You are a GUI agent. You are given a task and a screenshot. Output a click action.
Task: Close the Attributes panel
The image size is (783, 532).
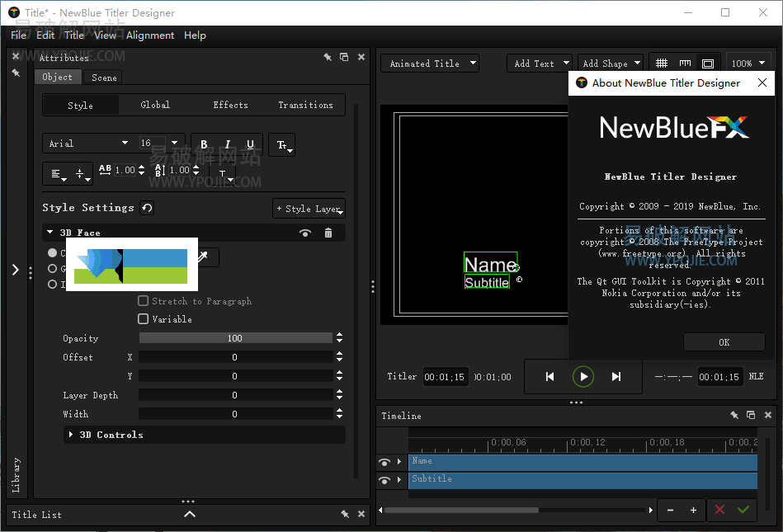[x=361, y=57]
